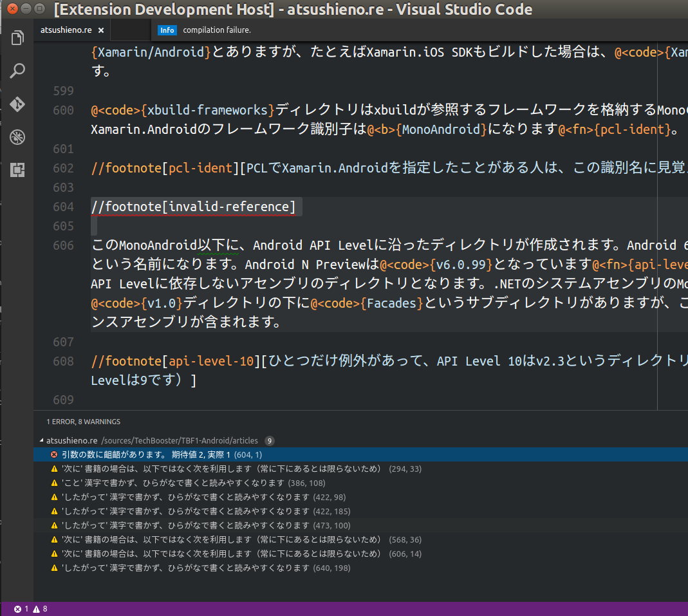Click line number 600 in the gutter
688x616 pixels.
point(63,110)
